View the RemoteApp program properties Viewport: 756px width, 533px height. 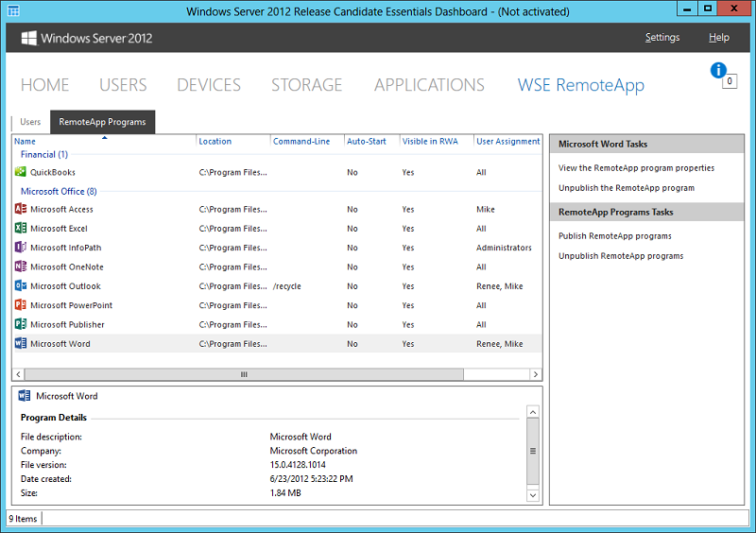(636, 168)
